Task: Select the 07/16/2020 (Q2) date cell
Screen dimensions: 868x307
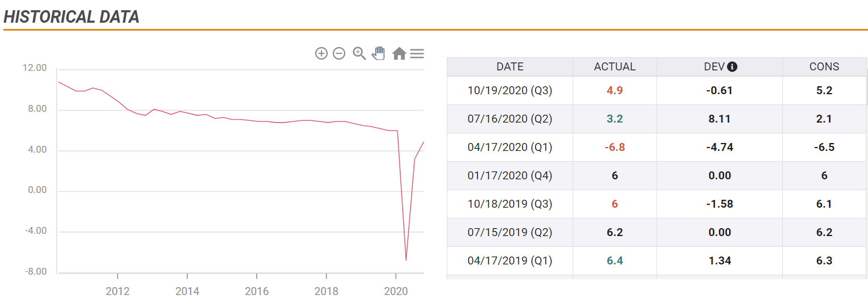Action: point(510,119)
